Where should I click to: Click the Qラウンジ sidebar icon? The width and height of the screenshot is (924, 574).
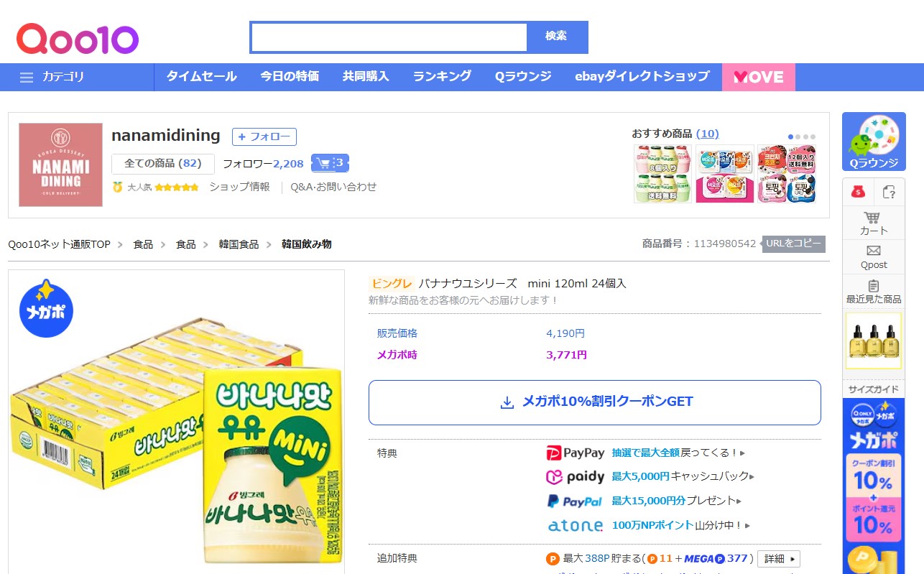(x=874, y=142)
